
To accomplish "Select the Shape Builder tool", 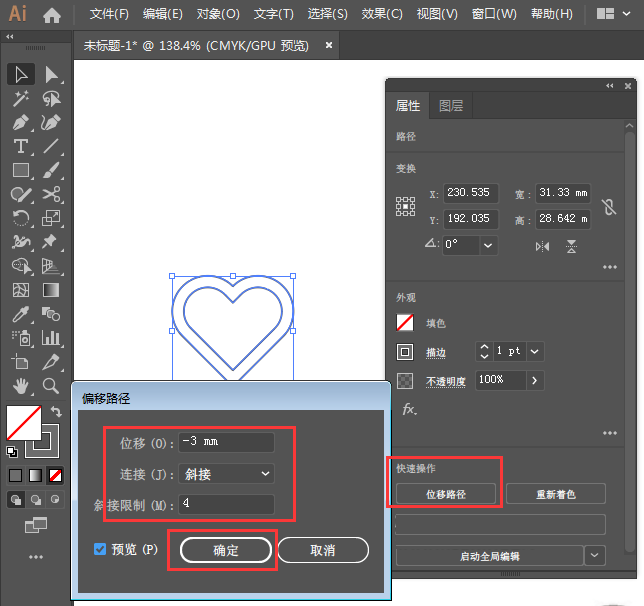I will pos(21,266).
